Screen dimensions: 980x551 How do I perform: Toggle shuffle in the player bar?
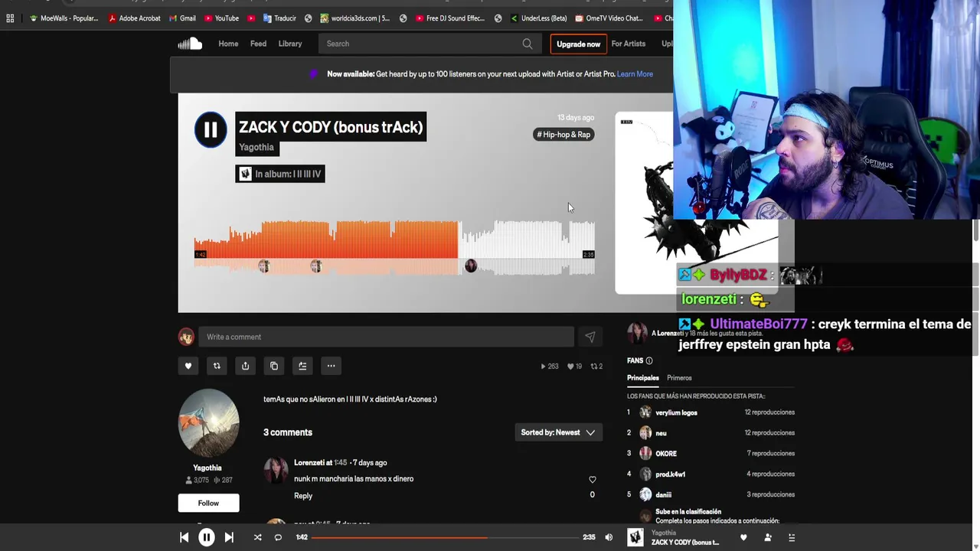(x=257, y=537)
